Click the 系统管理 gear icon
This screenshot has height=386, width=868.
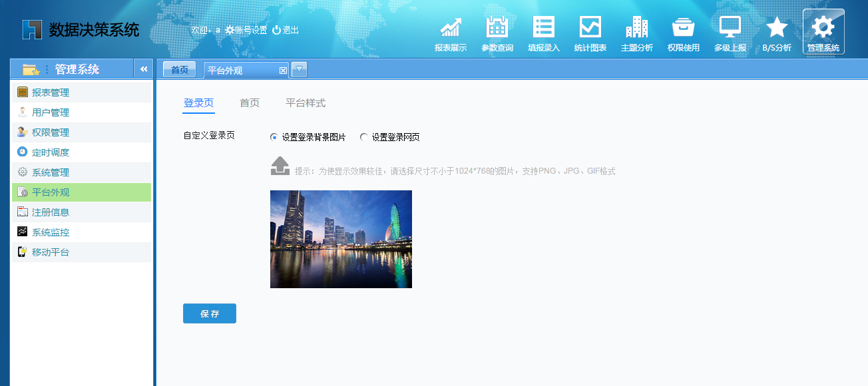pos(23,172)
